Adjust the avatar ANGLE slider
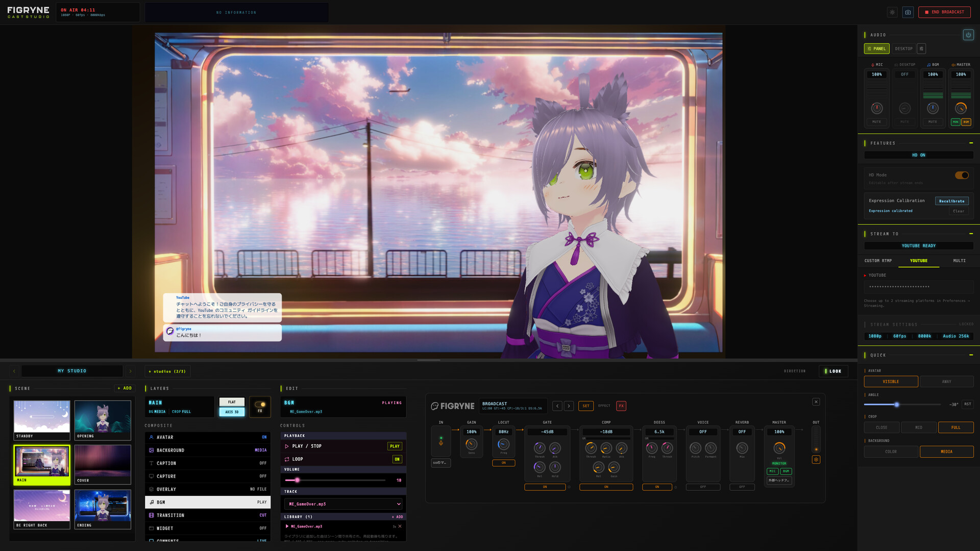 point(902,405)
